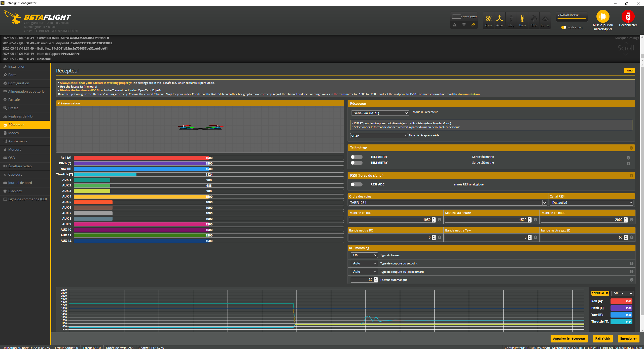Click the Déconnecter USB icon

click(628, 17)
